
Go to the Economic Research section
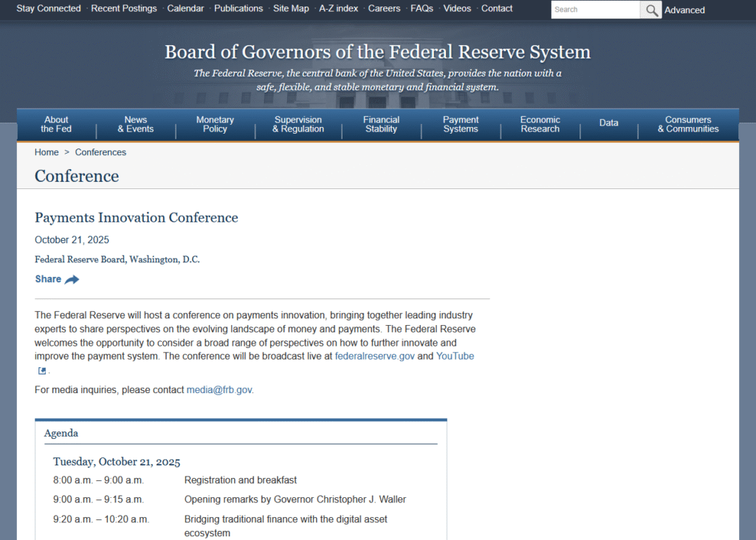[x=540, y=124]
